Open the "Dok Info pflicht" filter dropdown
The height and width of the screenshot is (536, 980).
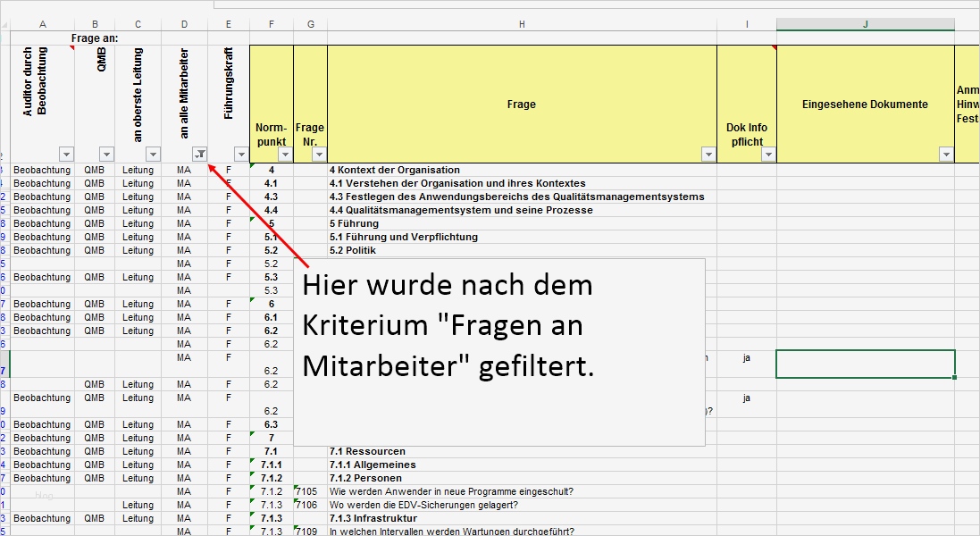click(769, 154)
